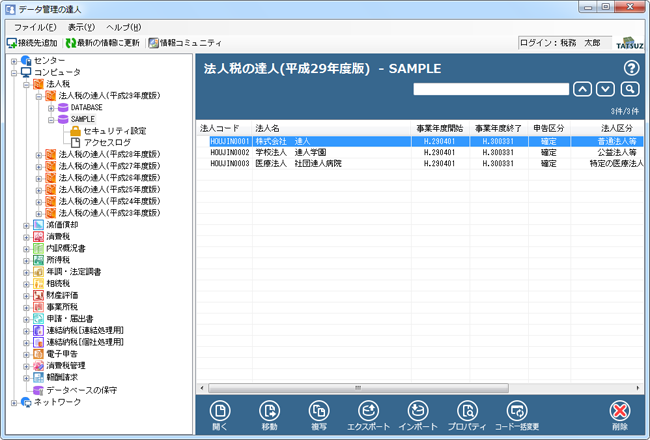Viewport: 650px width, 440px height.
Task: Jump to previous search result arrow
Action: [582, 89]
